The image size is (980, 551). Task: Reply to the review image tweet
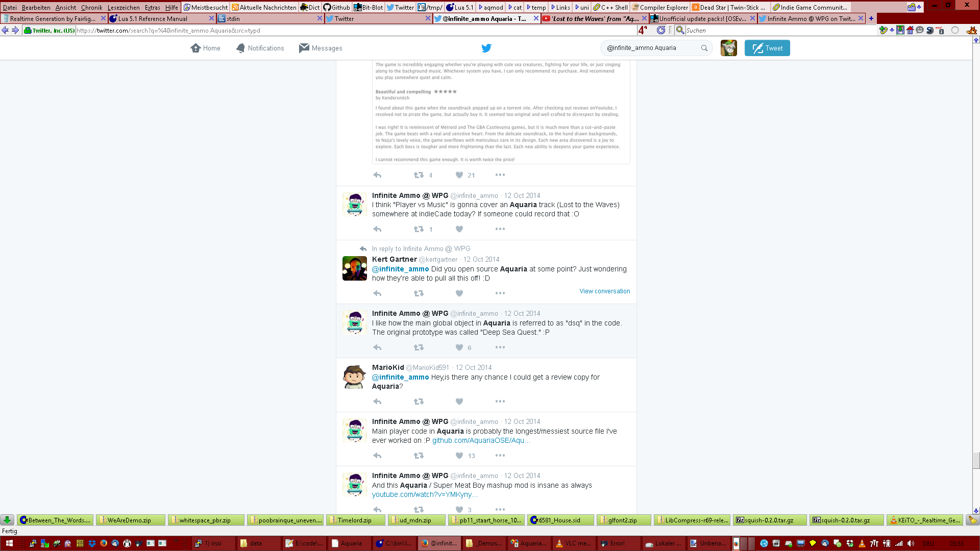(x=377, y=175)
